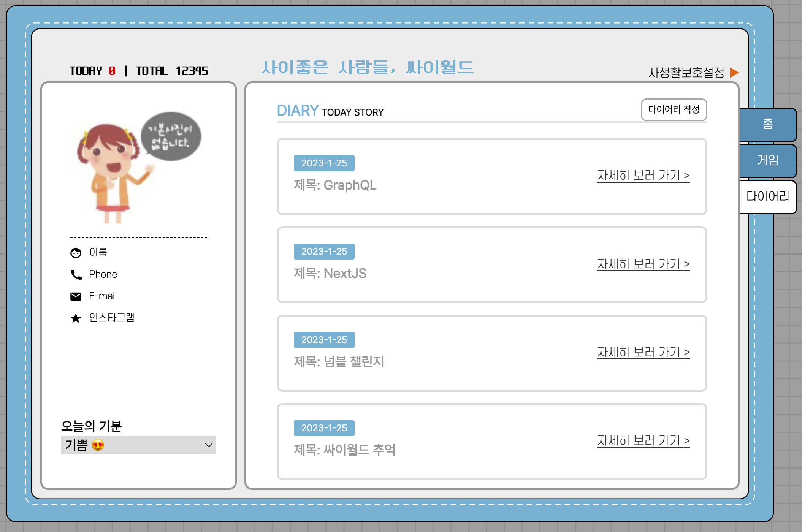Open 사생활보호설정 privacy settings
Viewport: 802px width, 532px height.
(x=686, y=71)
